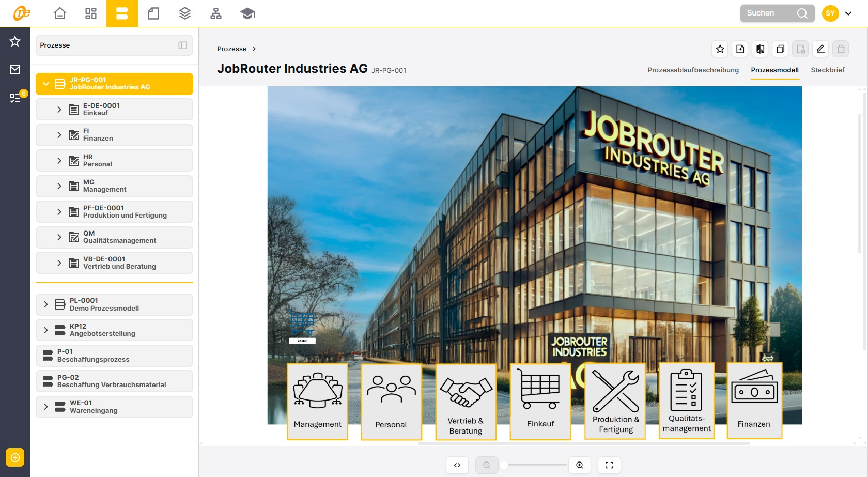Open the organization chart icon
The width and height of the screenshot is (868, 477).
click(x=216, y=13)
